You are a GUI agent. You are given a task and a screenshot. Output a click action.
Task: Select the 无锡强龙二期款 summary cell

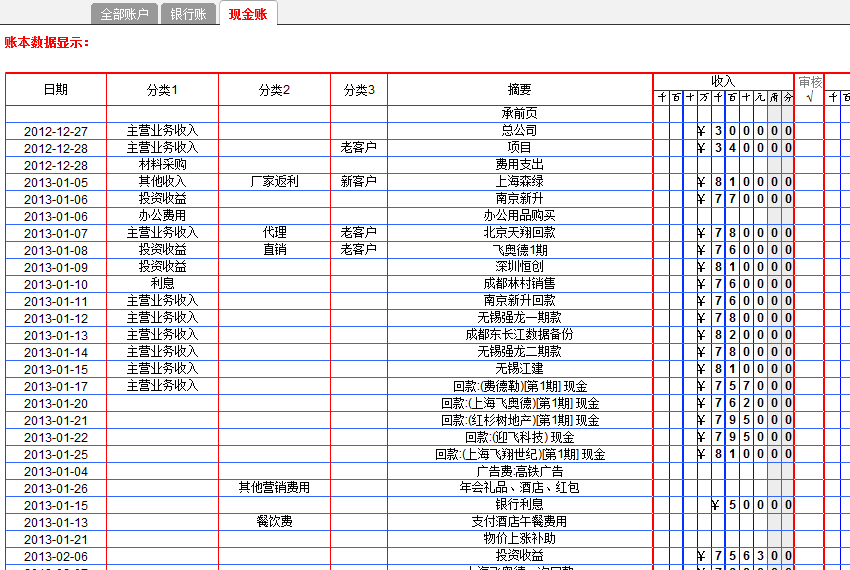pyautogui.click(x=520, y=352)
